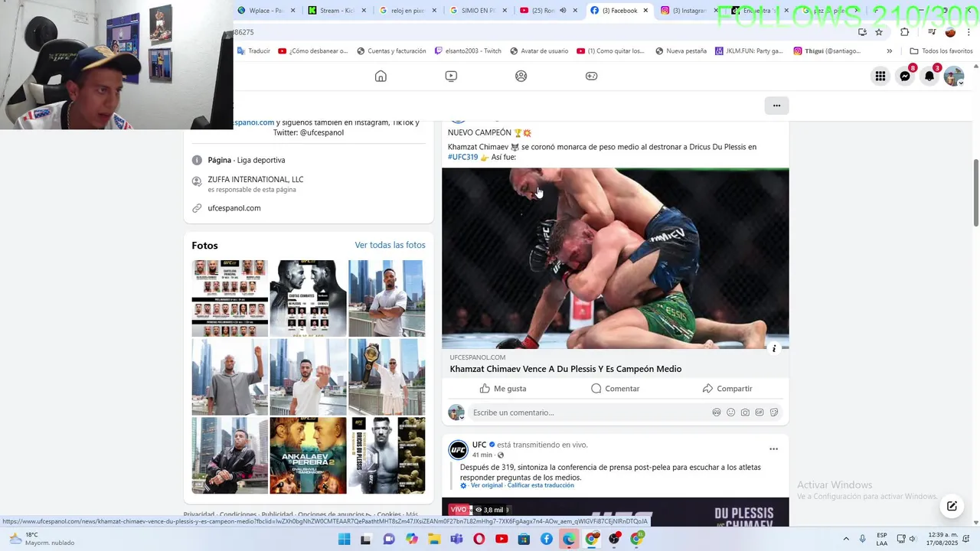Open YouTube from the taskbar
The width and height of the screenshot is (980, 551).
click(x=501, y=540)
